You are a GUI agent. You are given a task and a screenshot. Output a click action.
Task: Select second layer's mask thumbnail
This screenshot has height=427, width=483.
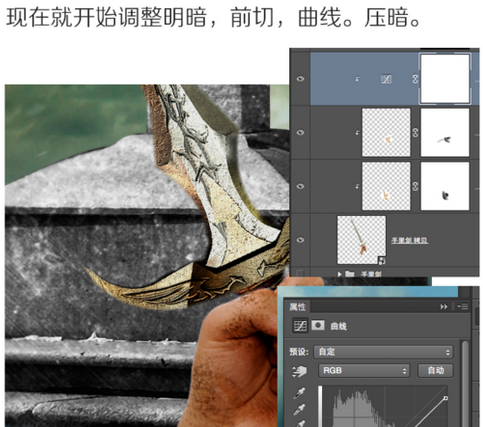tap(445, 132)
